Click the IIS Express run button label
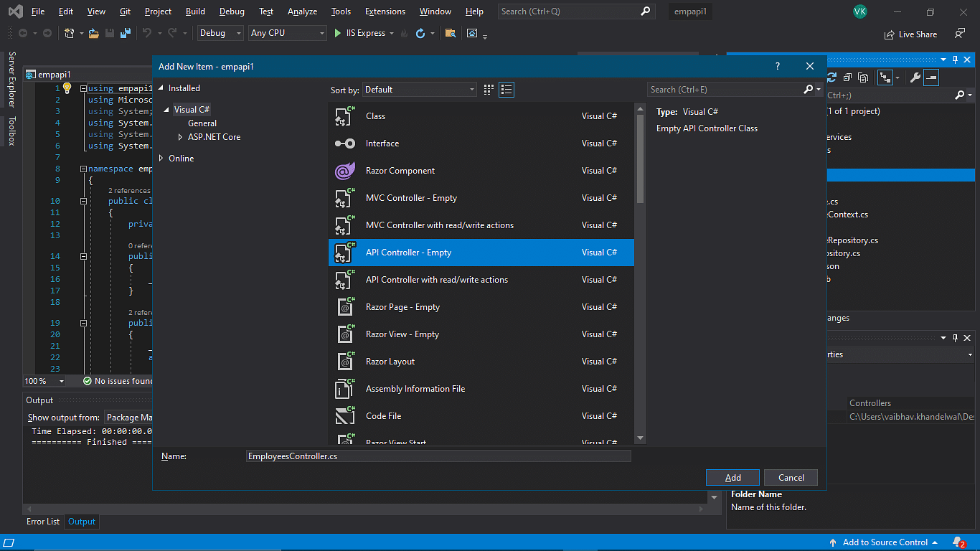Image resolution: width=980 pixels, height=551 pixels. click(x=366, y=33)
